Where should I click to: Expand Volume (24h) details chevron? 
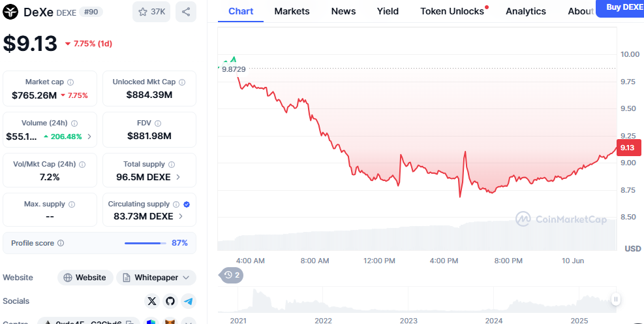89,137
